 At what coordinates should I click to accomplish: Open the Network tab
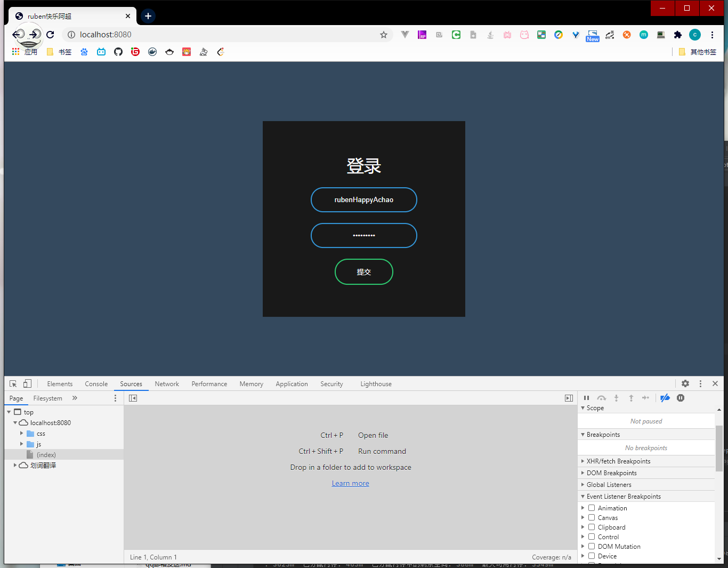coord(167,384)
